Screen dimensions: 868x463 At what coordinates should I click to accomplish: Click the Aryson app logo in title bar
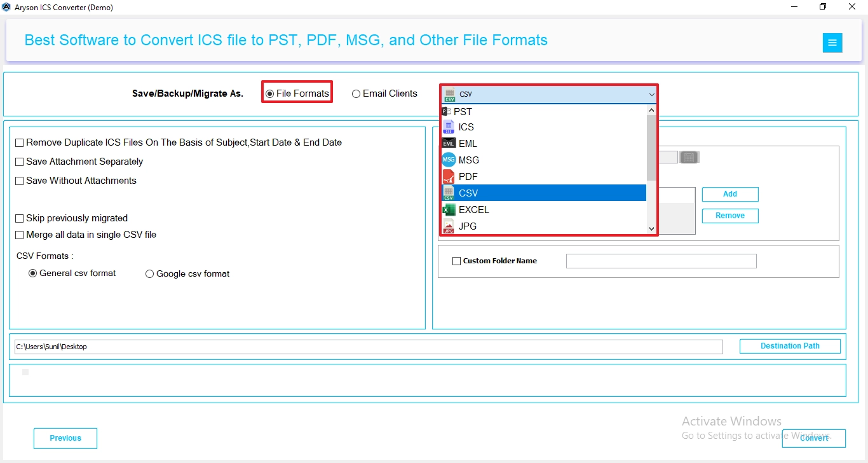click(x=6, y=6)
